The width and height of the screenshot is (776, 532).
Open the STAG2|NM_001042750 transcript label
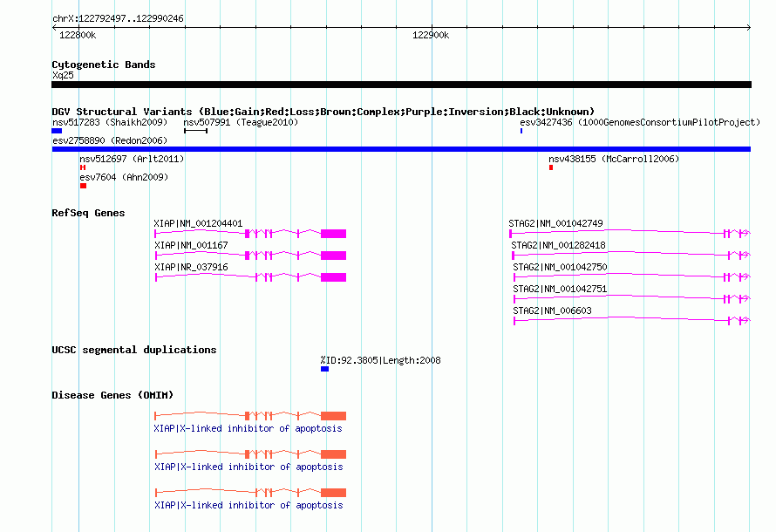coord(560,267)
